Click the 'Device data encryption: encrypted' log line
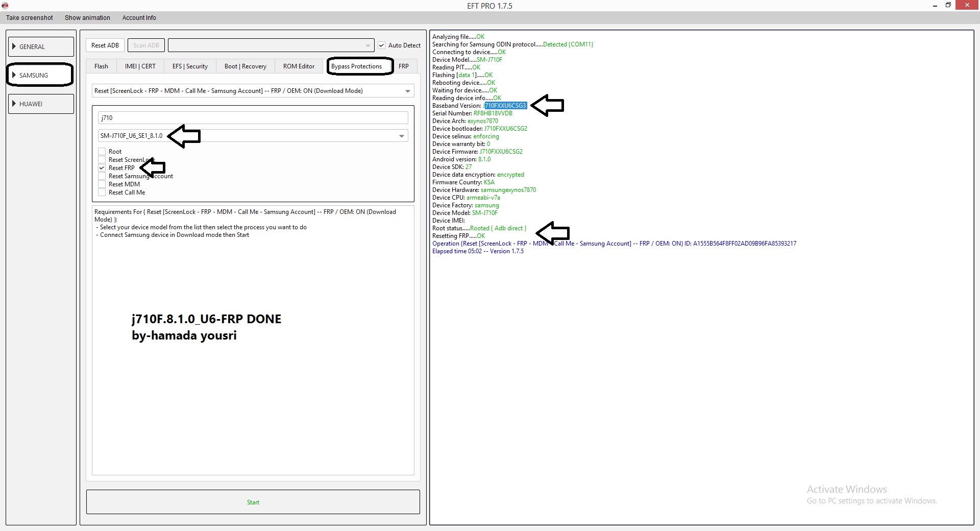The image size is (980, 531). [x=478, y=175]
